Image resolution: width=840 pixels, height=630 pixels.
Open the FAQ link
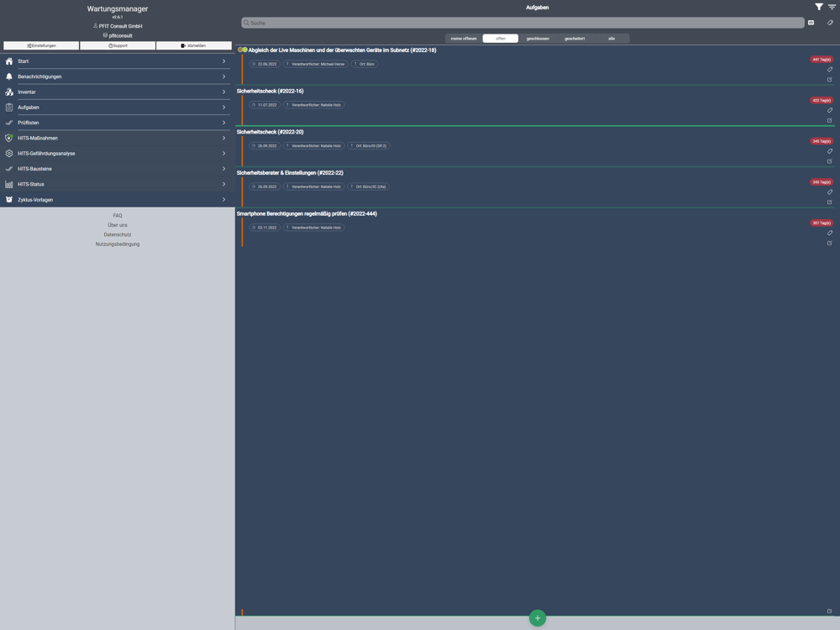tap(118, 215)
